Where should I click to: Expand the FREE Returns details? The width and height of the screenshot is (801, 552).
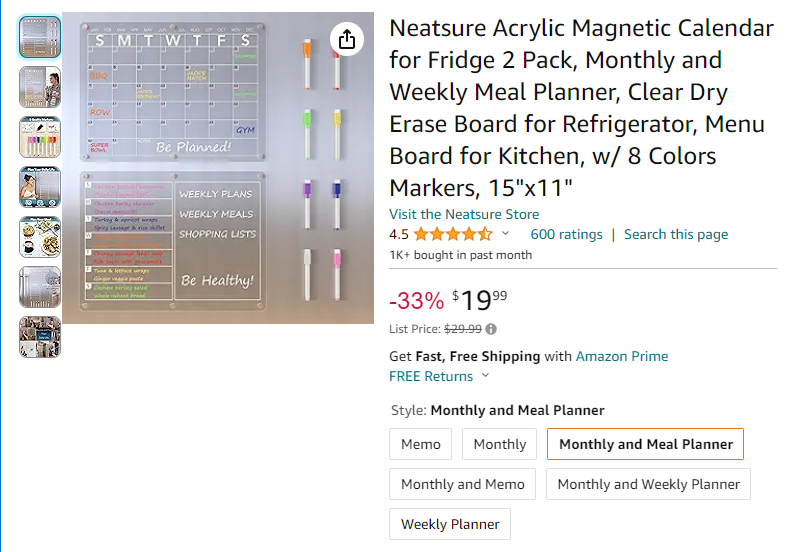(485, 376)
